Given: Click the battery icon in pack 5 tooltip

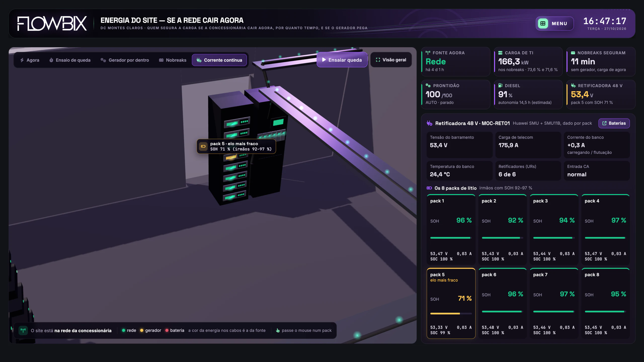Looking at the screenshot, I should (x=203, y=146).
